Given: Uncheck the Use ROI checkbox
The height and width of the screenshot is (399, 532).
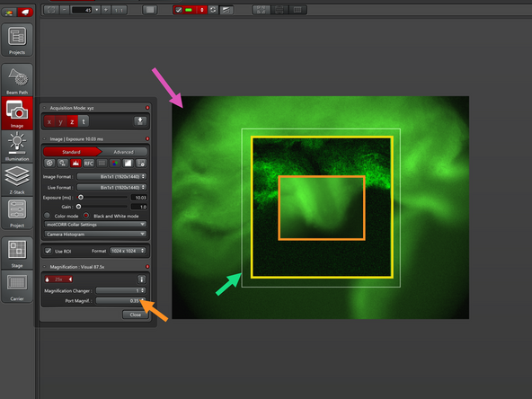Looking at the screenshot, I should click(x=49, y=251).
